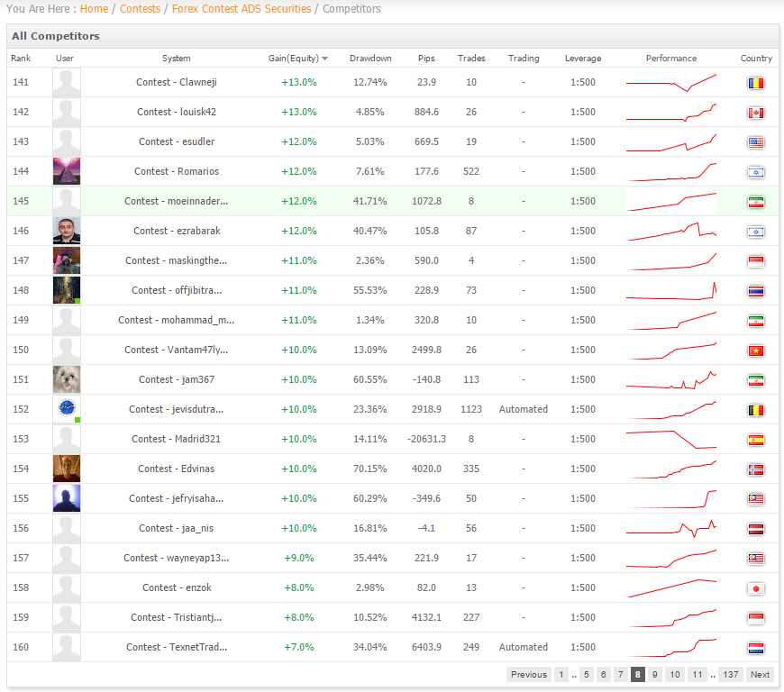784x692 pixels.
Task: Click the Canada flag in louisk42 row
Action: (x=755, y=113)
